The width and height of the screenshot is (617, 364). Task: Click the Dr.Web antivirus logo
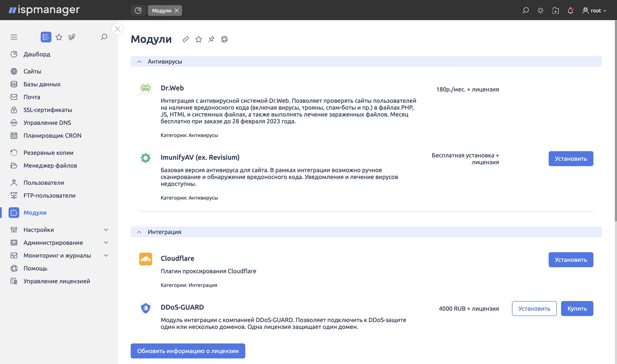click(x=145, y=89)
